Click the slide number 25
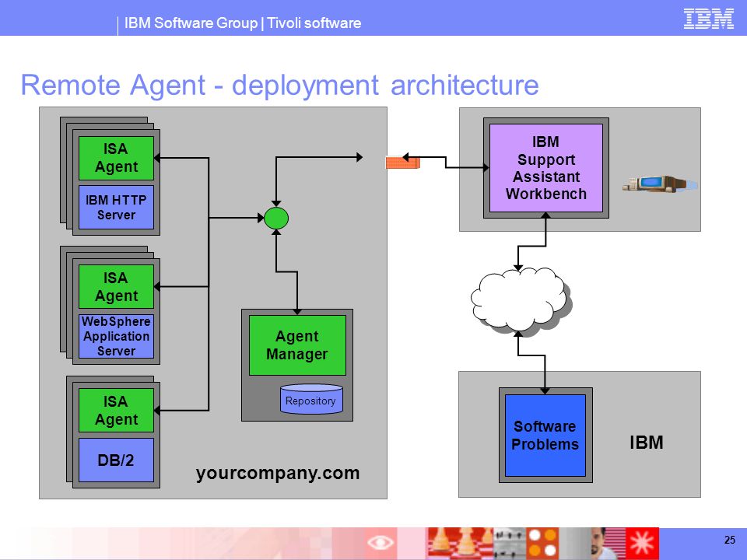747x560 pixels. coord(729,540)
